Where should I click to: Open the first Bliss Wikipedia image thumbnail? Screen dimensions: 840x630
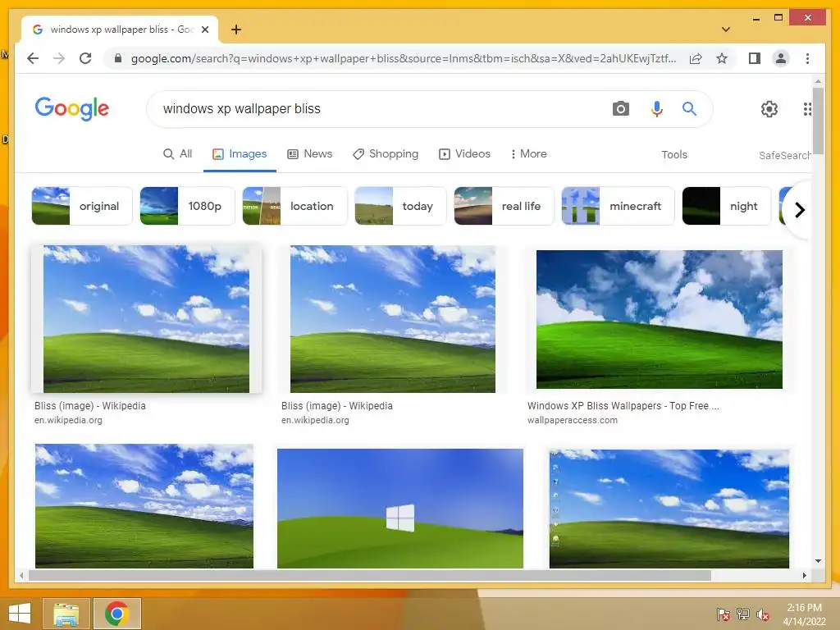146,319
